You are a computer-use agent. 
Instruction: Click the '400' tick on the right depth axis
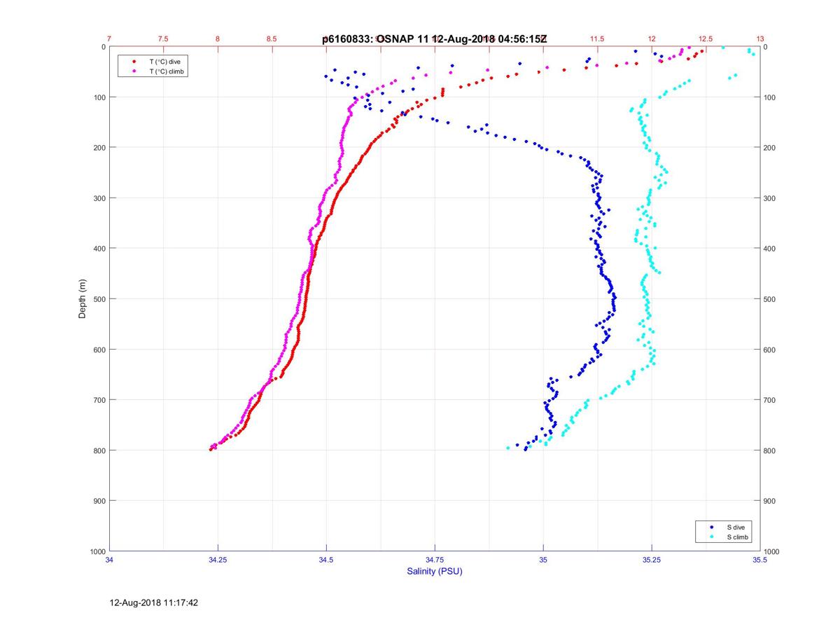(x=771, y=248)
